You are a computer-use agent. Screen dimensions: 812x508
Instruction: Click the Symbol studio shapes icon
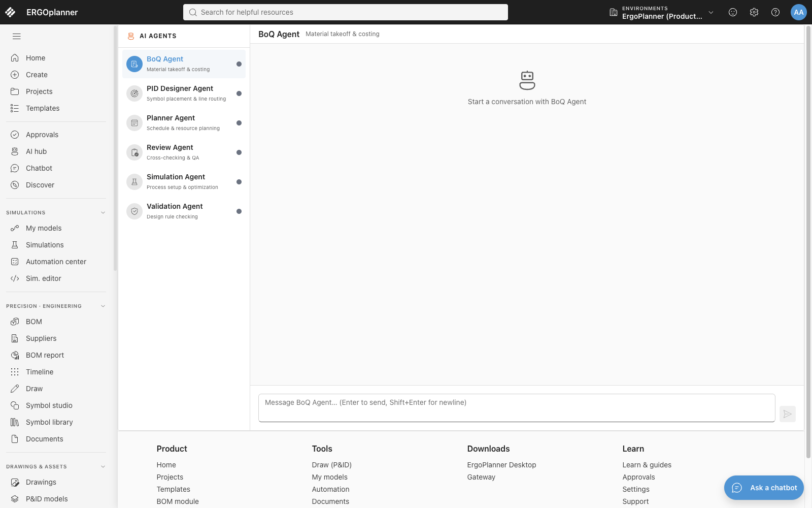pos(15,405)
